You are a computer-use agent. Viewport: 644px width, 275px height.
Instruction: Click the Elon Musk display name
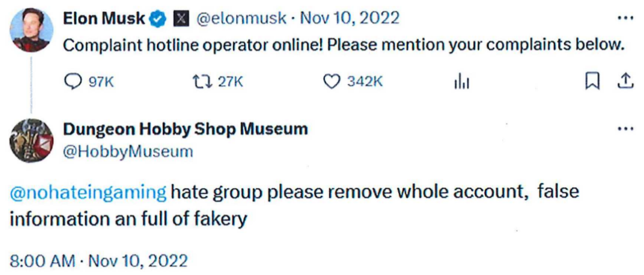104,19
